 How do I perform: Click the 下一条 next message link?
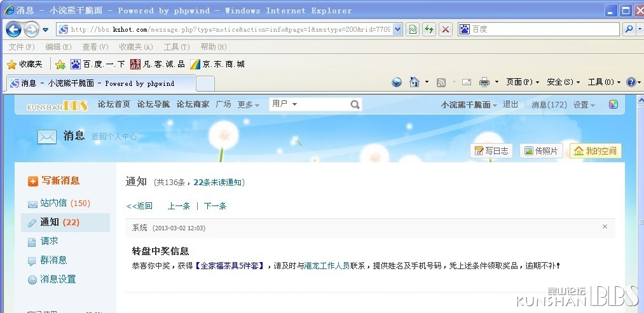[x=215, y=206]
